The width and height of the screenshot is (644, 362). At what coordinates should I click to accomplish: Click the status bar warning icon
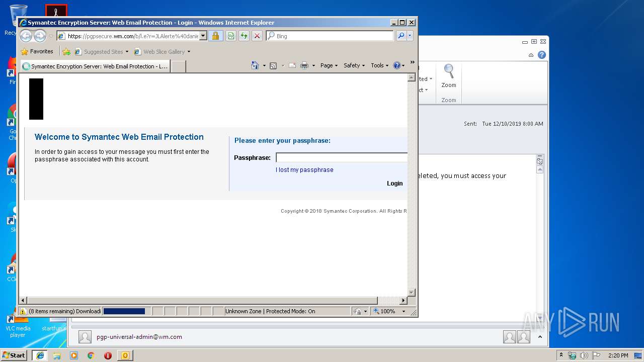pos(23,311)
